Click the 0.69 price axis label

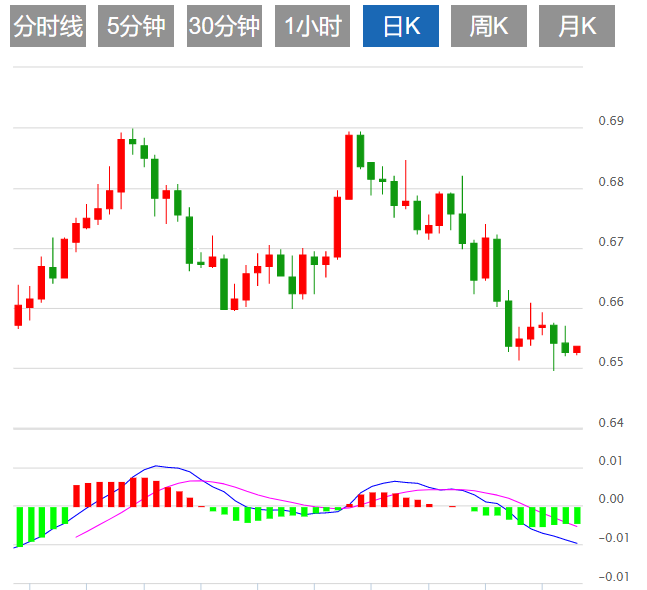point(611,121)
